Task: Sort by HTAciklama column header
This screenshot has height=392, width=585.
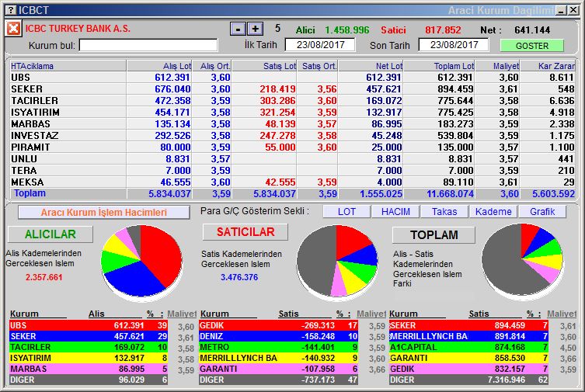Action: click(68, 66)
